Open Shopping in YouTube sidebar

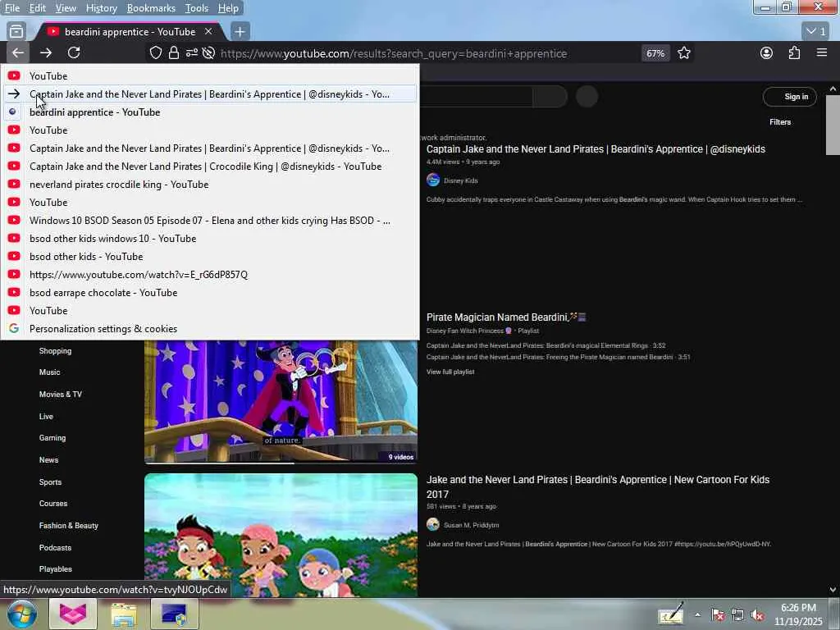(x=55, y=351)
